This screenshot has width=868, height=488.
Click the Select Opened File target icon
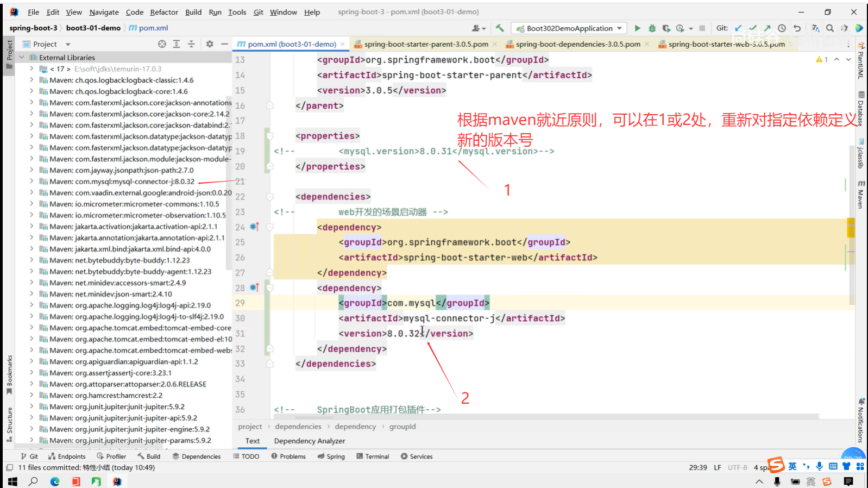(162, 44)
